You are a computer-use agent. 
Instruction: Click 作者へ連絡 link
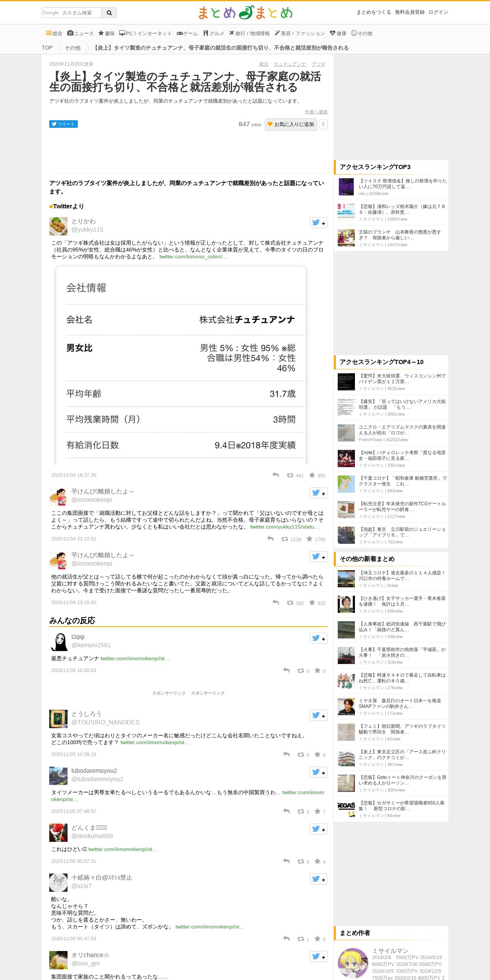click(x=316, y=112)
